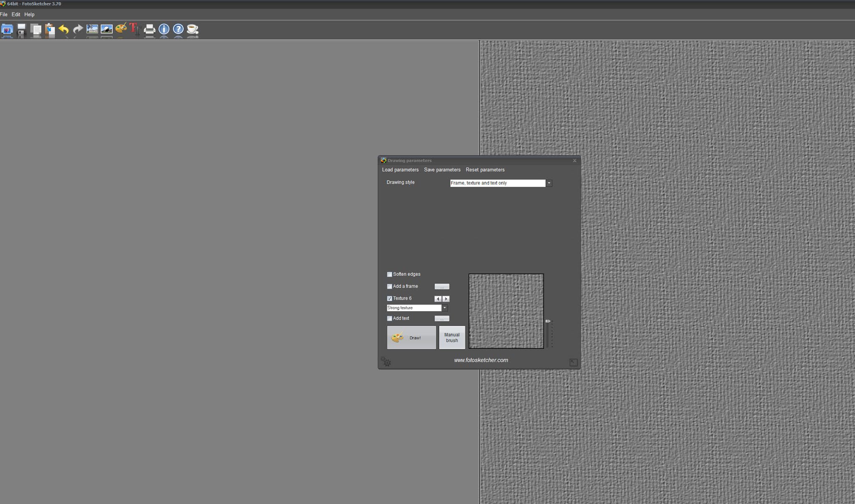Image resolution: width=855 pixels, height=504 pixels.
Task: Expand the Drawing style dropdown
Action: pos(549,183)
